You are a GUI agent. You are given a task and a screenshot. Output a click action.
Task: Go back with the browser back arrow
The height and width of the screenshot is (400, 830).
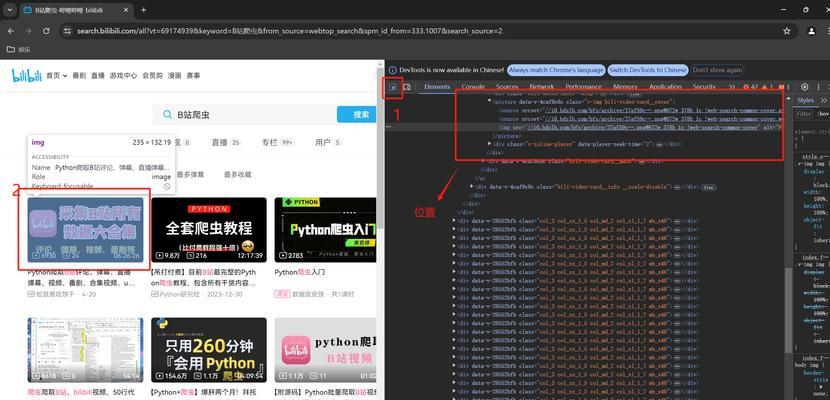[x=11, y=31]
